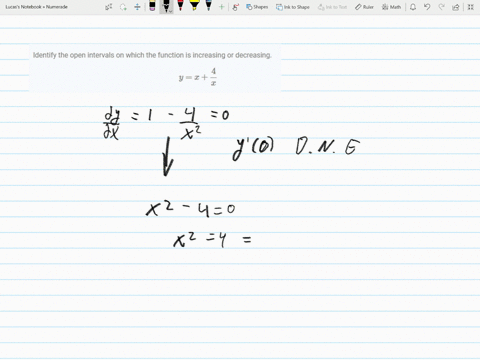Open the Shapes menu

pos(257,7)
